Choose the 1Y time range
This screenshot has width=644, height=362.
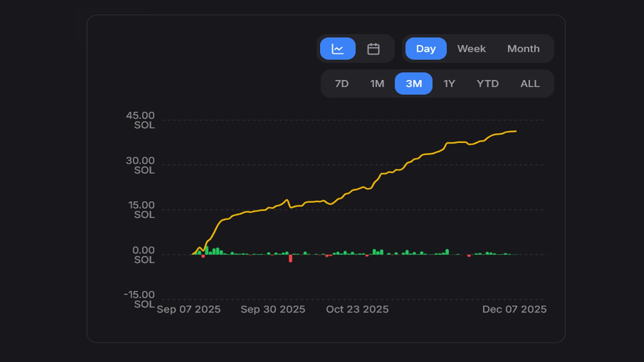click(449, 84)
